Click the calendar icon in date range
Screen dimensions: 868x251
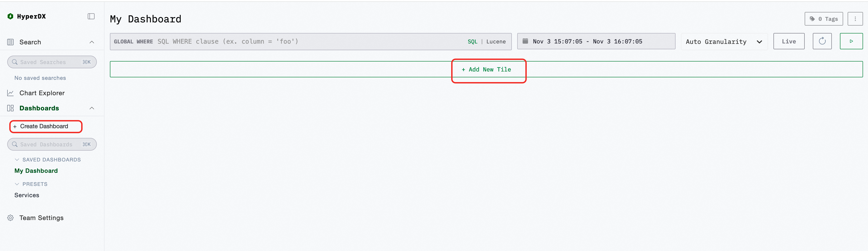(x=525, y=41)
